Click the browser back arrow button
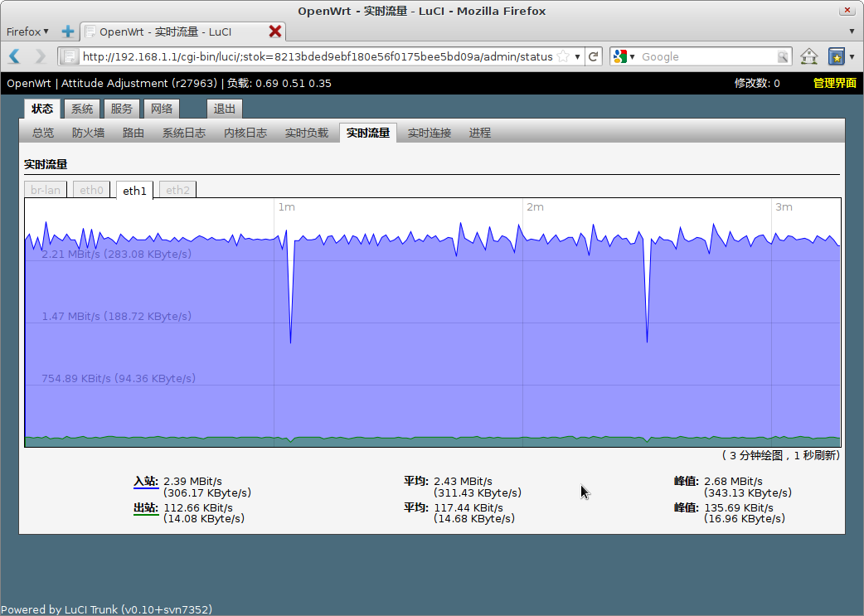The height and width of the screenshot is (616, 864). (x=14, y=56)
